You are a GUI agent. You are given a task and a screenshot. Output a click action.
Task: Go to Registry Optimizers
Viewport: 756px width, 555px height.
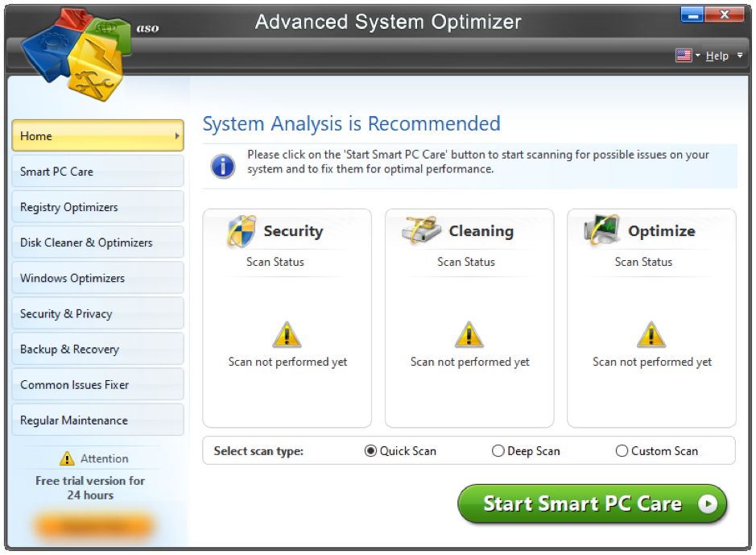coord(98,207)
